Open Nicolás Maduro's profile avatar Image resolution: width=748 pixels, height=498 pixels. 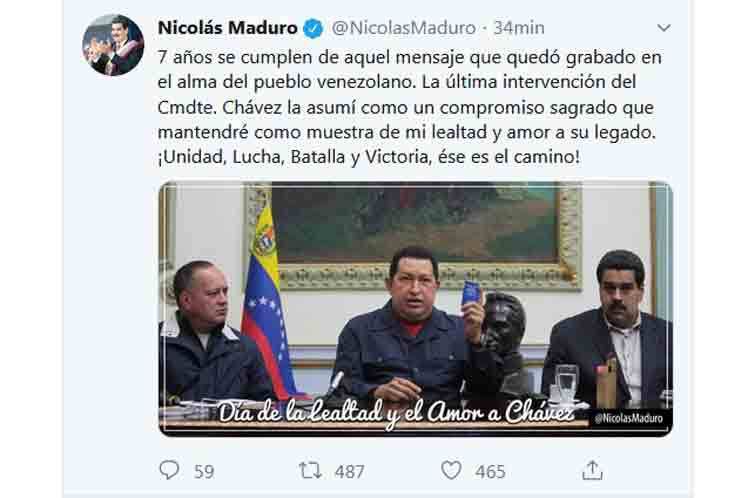(113, 45)
